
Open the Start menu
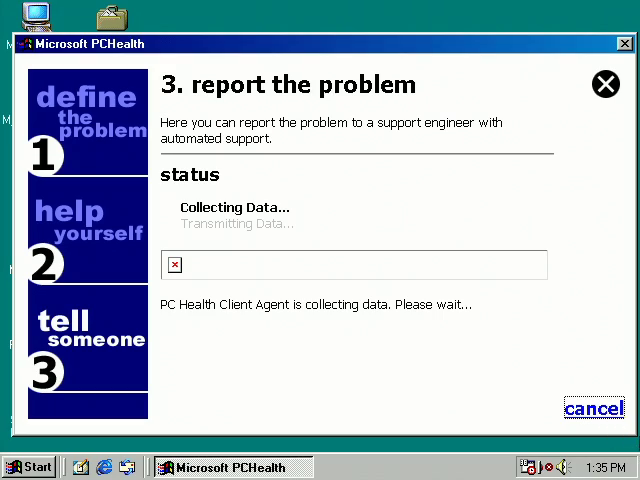[x=29, y=467]
